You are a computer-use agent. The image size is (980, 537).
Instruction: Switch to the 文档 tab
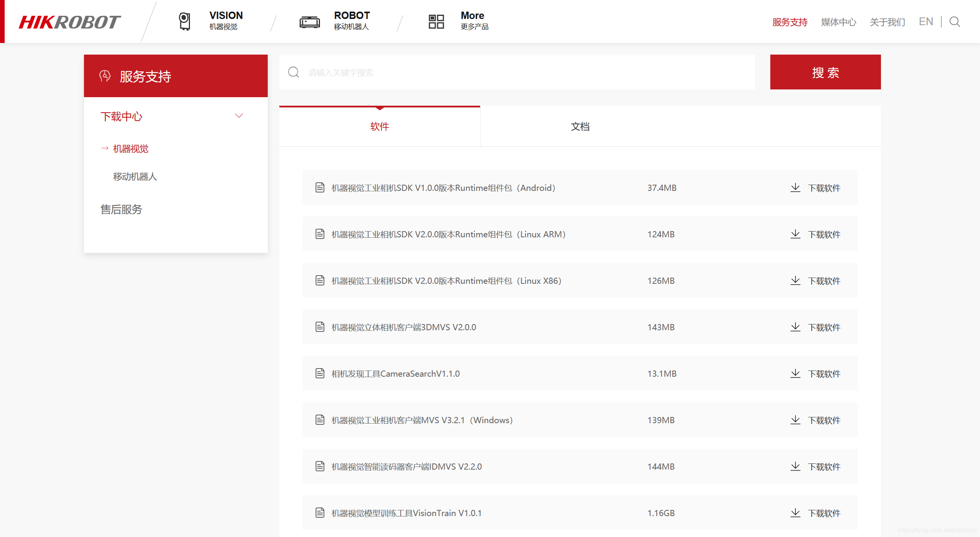click(x=580, y=127)
